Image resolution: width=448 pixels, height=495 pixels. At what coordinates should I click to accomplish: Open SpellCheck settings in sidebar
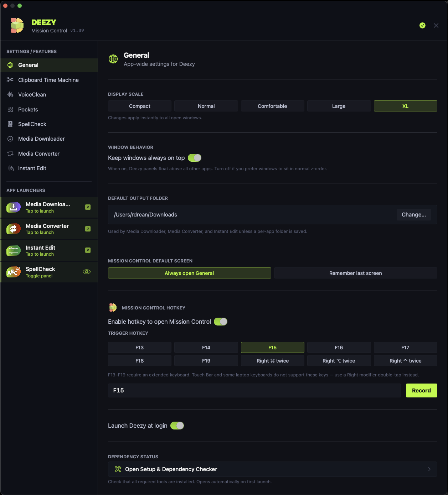tap(49, 124)
